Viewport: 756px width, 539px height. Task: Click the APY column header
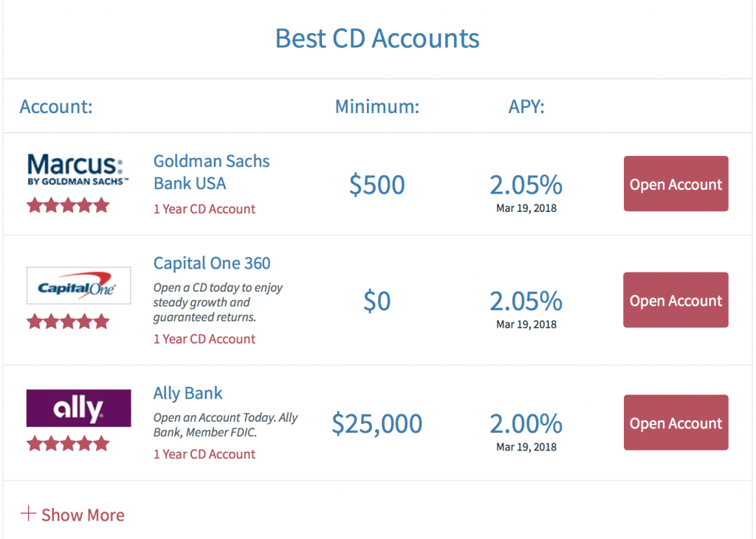(x=526, y=106)
